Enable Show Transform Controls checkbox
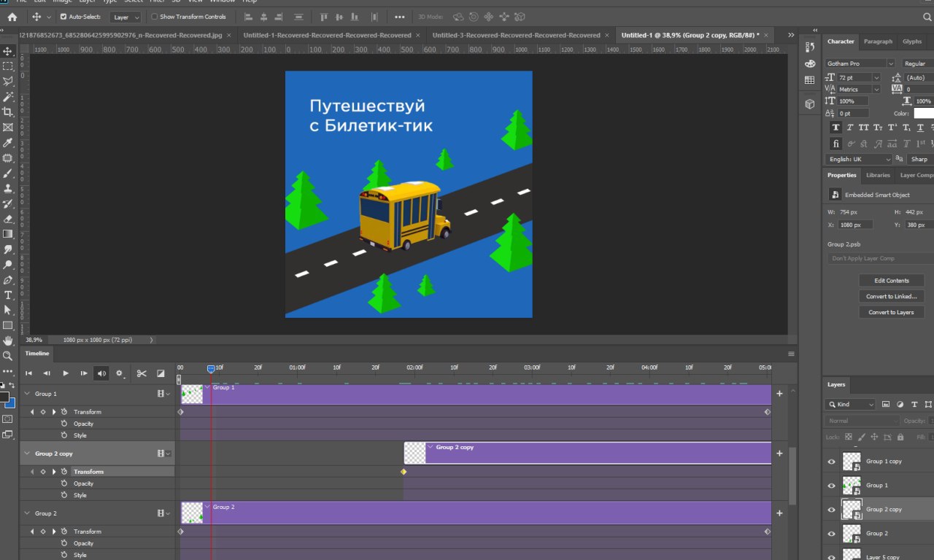This screenshot has width=934, height=560. (154, 17)
